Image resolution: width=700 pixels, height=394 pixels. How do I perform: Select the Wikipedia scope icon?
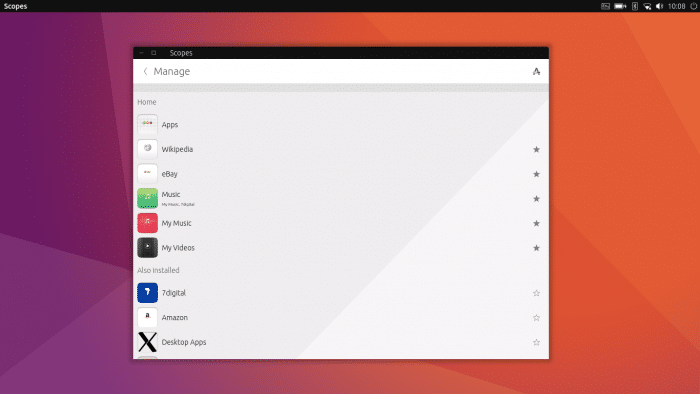point(147,149)
